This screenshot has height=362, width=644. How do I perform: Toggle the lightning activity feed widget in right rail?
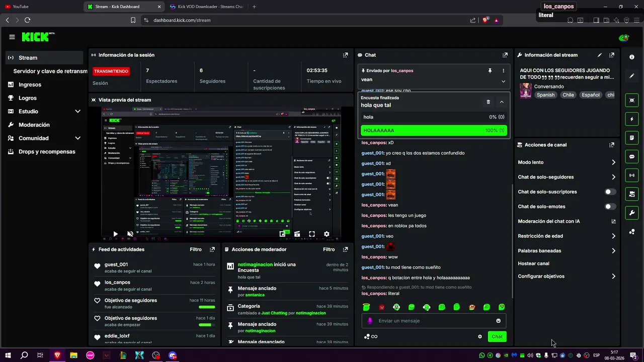click(632, 119)
